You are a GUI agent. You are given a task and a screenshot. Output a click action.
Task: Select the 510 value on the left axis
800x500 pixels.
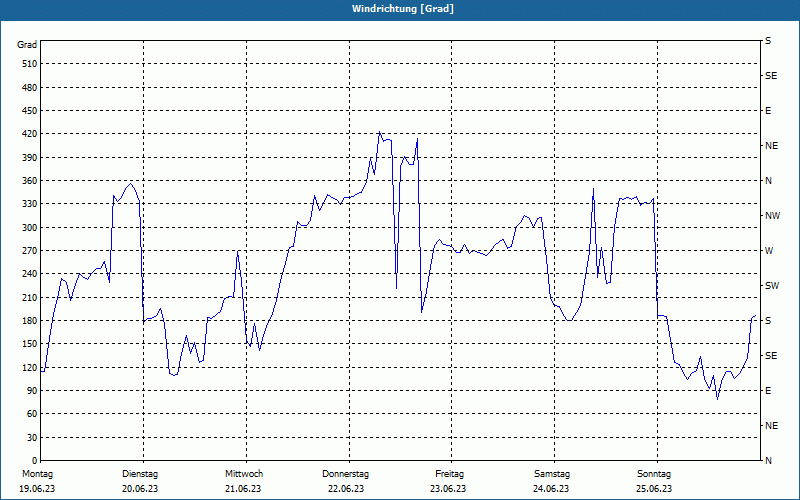29,64
